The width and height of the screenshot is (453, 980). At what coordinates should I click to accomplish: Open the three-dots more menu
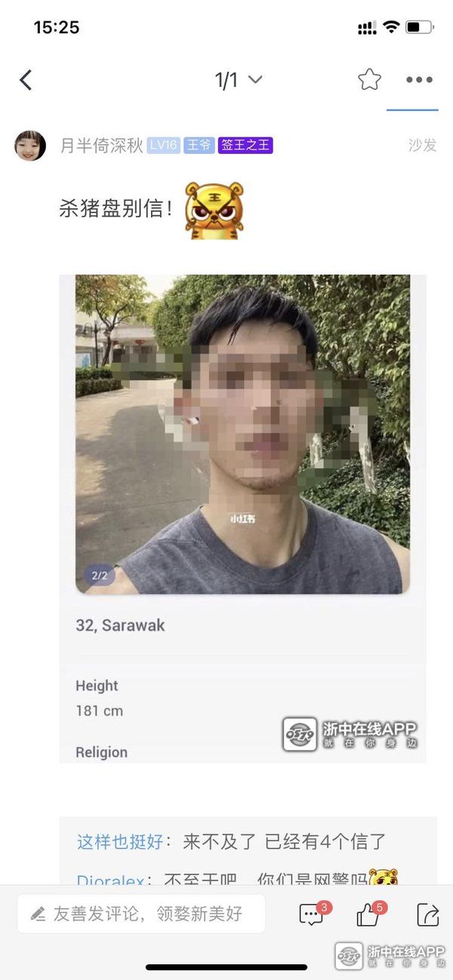coord(419,79)
